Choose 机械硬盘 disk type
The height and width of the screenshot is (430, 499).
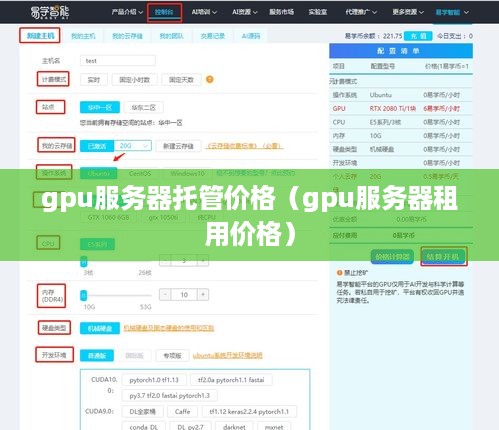100,329
